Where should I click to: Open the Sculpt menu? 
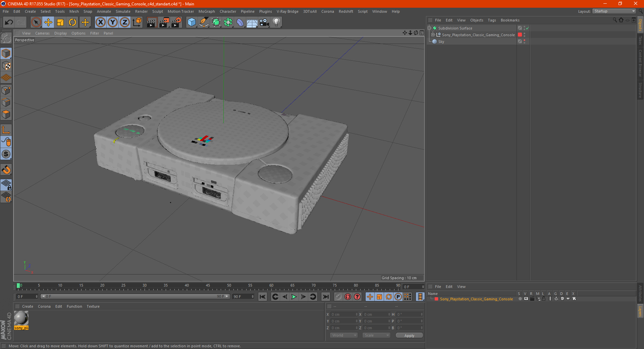click(x=157, y=11)
